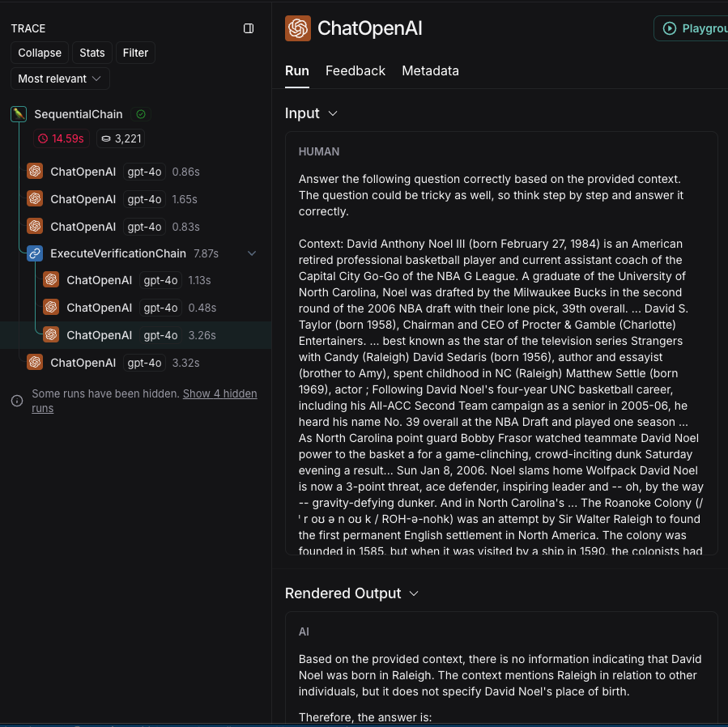Click the token count badge 3,221
Viewport: 728px width, 727px height.
(121, 138)
